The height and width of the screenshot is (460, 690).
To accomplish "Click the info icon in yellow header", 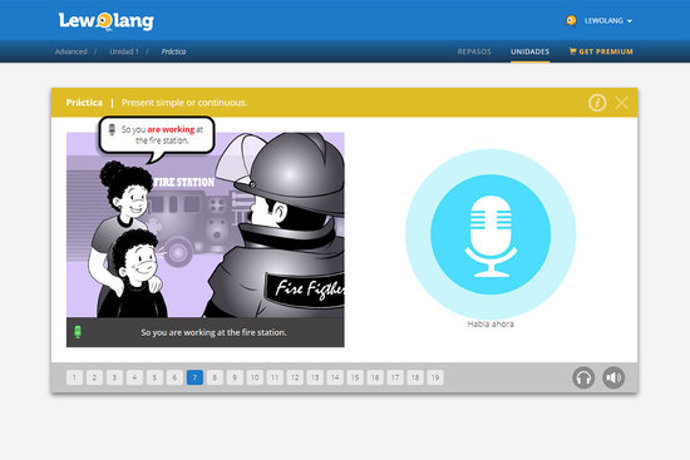I will coord(597,103).
